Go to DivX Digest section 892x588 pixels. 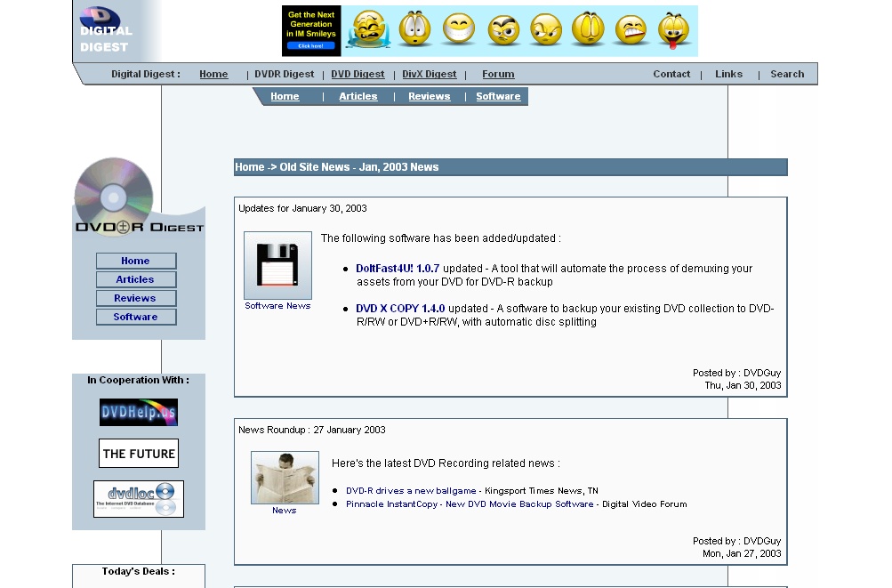tap(429, 75)
